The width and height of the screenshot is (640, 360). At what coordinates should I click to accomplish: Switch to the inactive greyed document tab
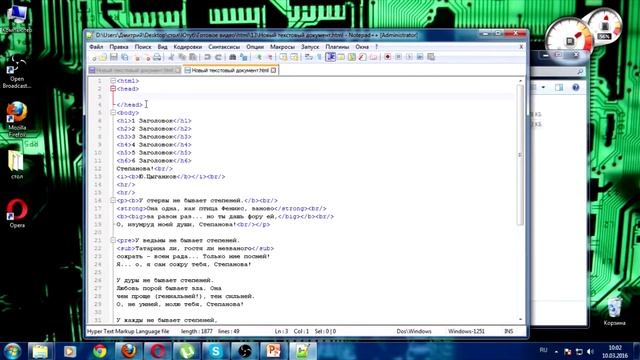point(135,71)
